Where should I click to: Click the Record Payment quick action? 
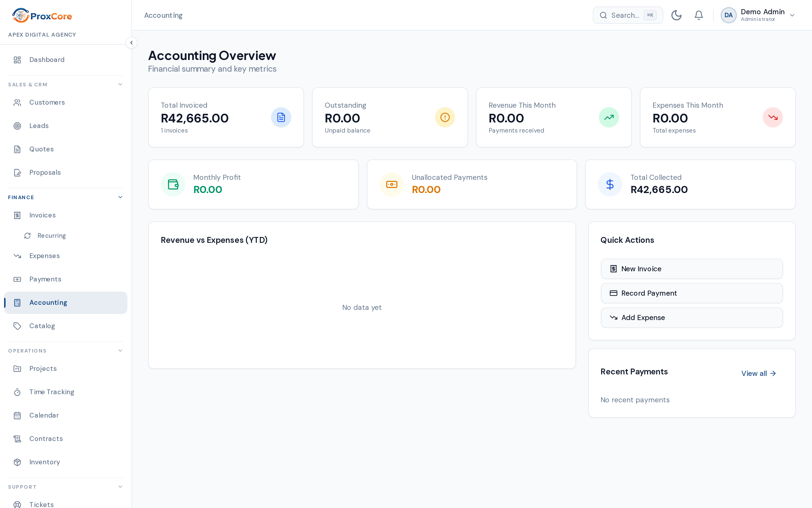(691, 293)
